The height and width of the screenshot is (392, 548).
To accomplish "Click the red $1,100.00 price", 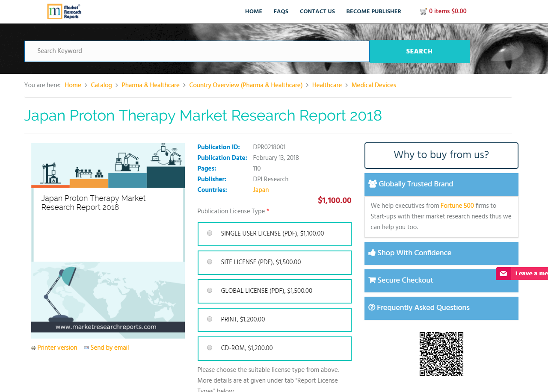I will [x=335, y=200].
